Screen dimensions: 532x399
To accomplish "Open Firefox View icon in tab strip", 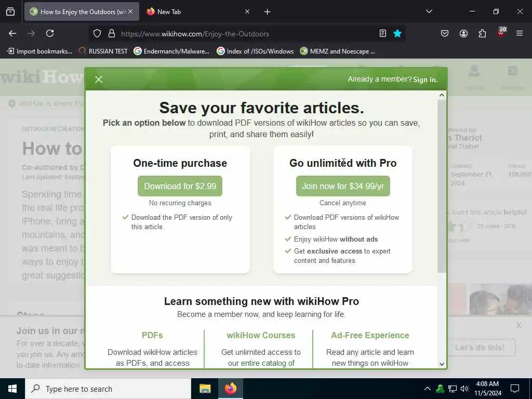I will pos(10,11).
